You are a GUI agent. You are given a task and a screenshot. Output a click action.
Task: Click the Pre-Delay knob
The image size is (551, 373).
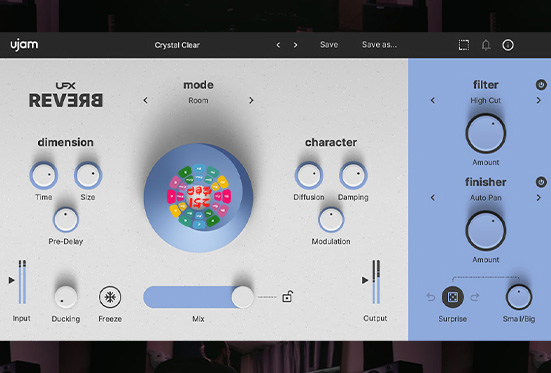coord(66,220)
